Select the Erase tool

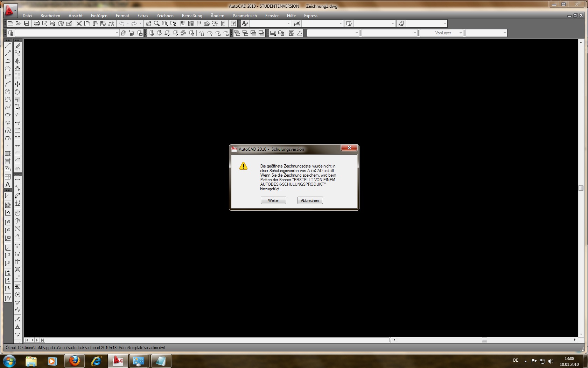pos(17,46)
